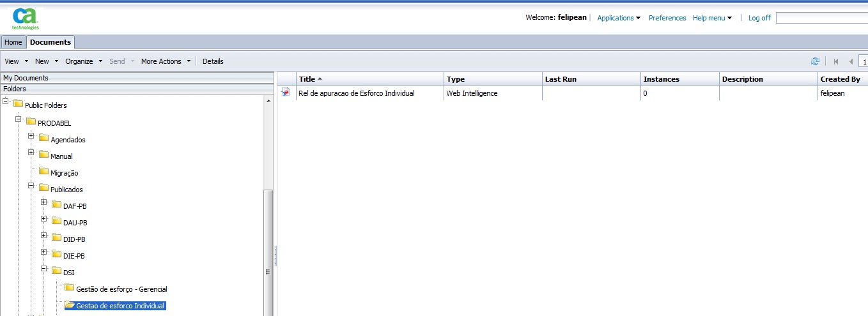Click the DIE-PB folder icon

point(56,254)
